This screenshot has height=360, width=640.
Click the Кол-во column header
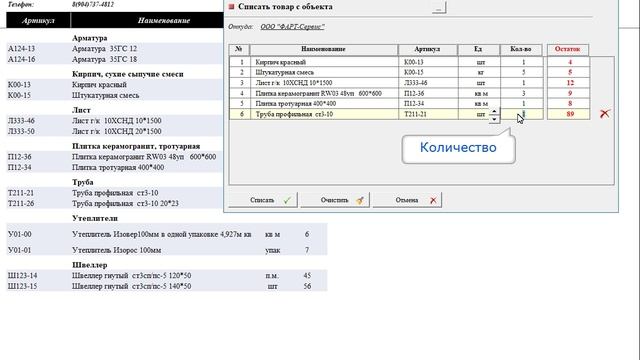click(x=521, y=49)
